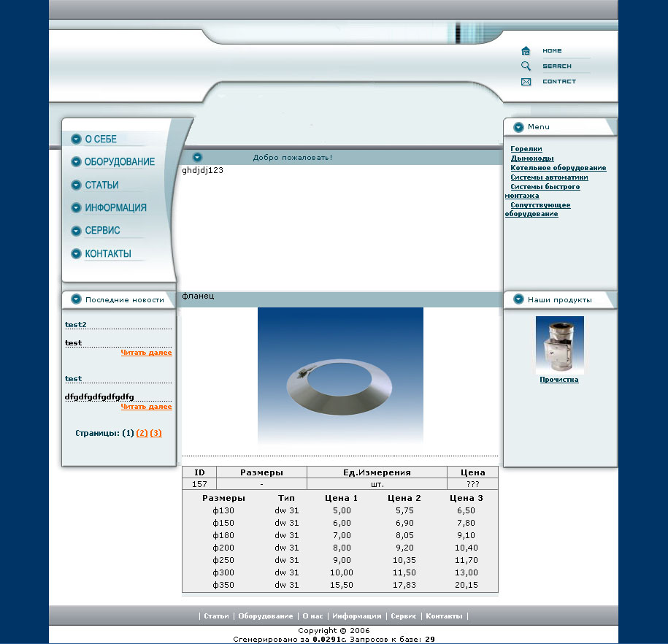The height and width of the screenshot is (644, 668).
Task: Go to news page (2)
Action: click(142, 433)
